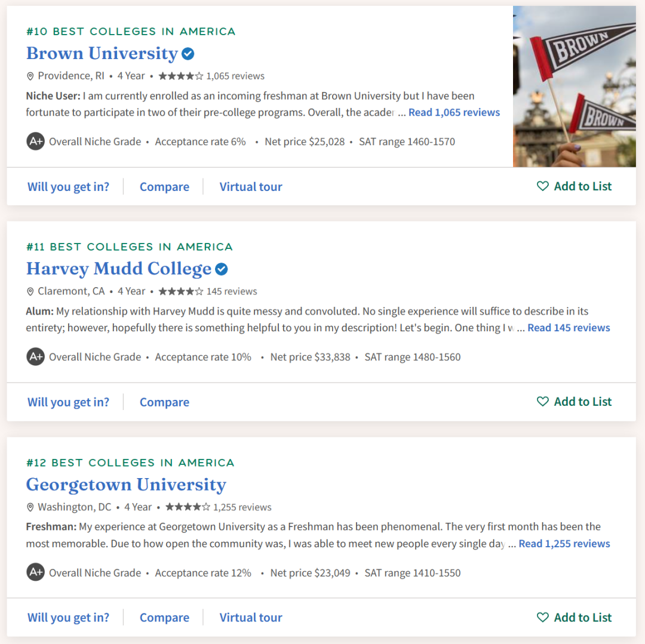The height and width of the screenshot is (644, 645).
Task: Click the verified badge beside Harvey Mudd College
Action: 222,269
